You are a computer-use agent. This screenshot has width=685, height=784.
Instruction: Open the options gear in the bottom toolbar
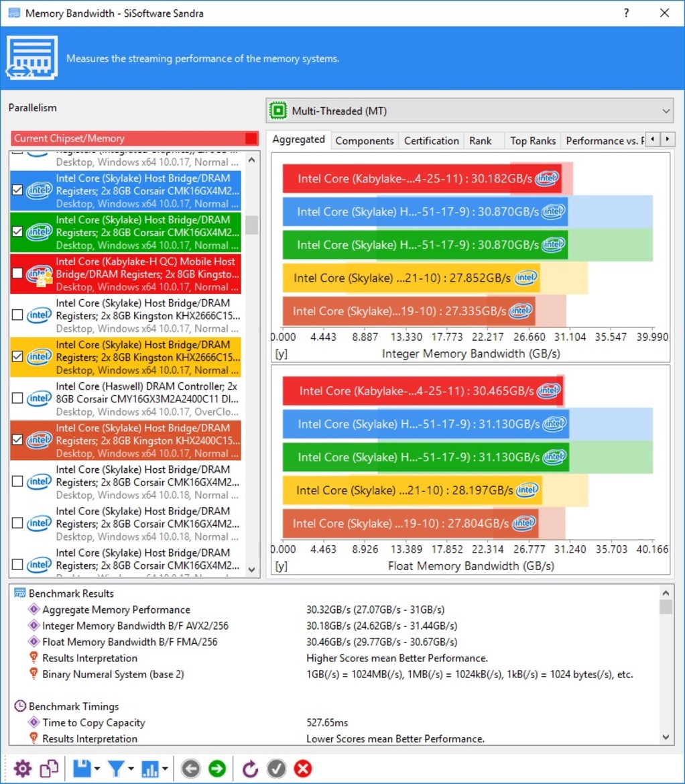coord(23,769)
